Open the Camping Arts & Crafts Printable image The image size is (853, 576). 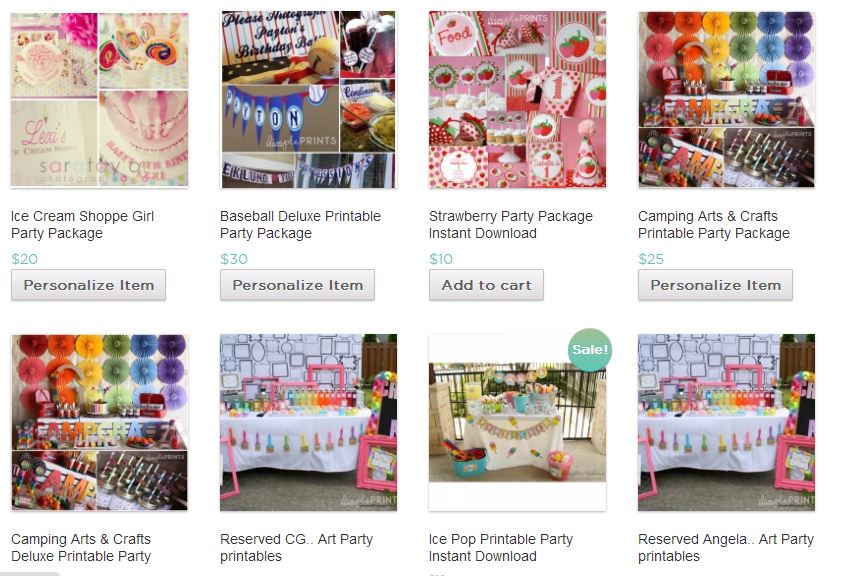726,100
